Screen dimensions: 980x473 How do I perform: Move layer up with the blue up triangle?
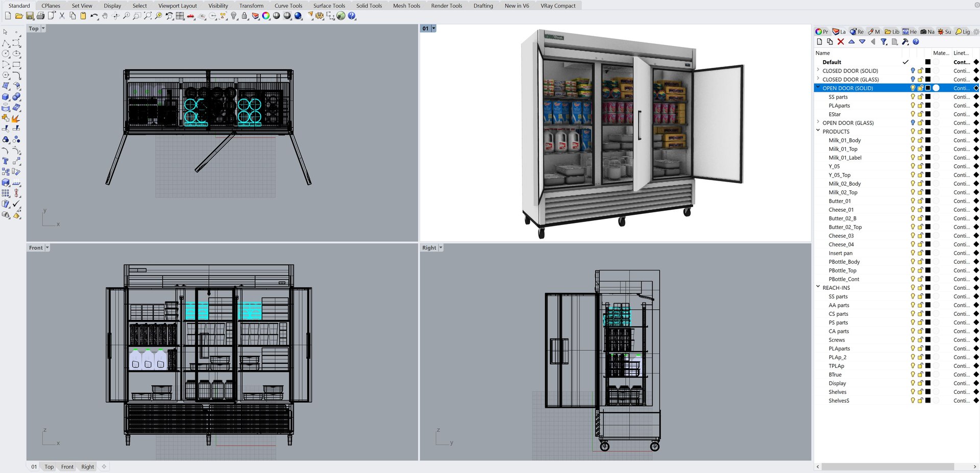pos(851,42)
